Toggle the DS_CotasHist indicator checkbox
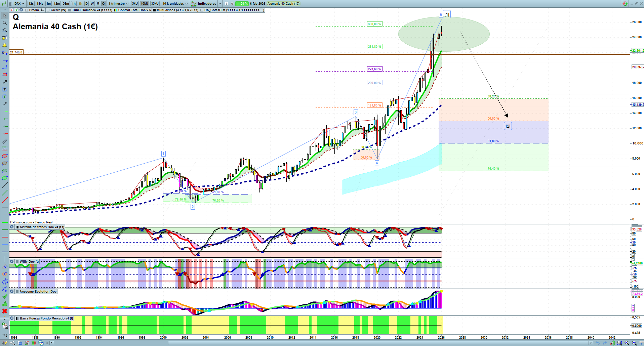 click(x=202, y=10)
